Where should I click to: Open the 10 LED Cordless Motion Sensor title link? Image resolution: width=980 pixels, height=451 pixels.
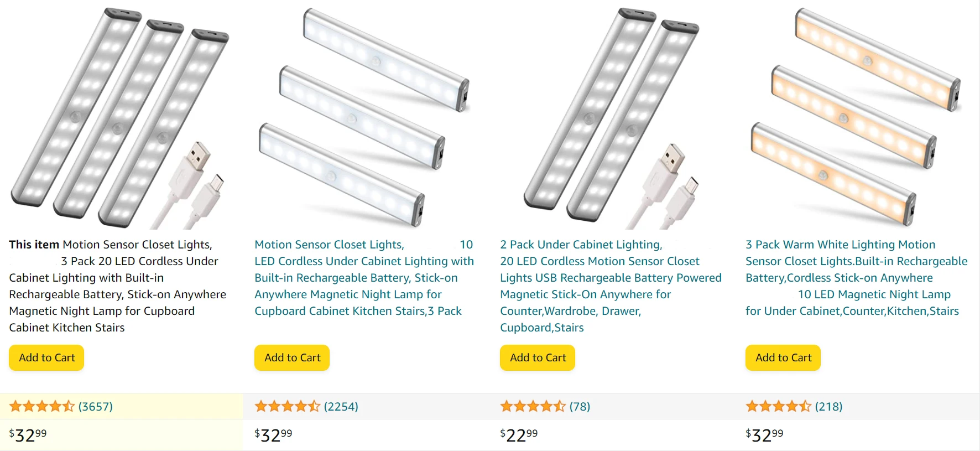coord(364,278)
